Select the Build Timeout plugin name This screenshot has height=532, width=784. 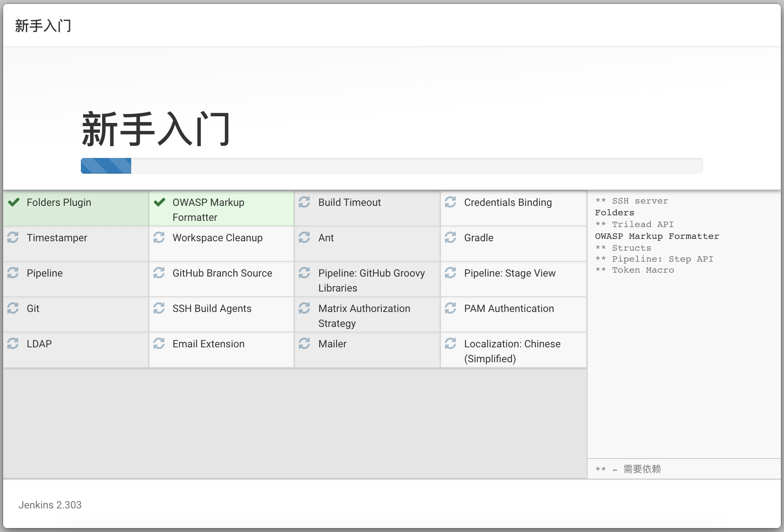tap(350, 202)
